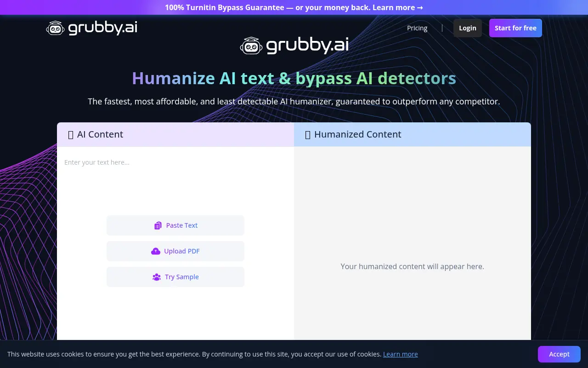Accept the cookie notice
The height and width of the screenshot is (368, 588).
[559, 354]
